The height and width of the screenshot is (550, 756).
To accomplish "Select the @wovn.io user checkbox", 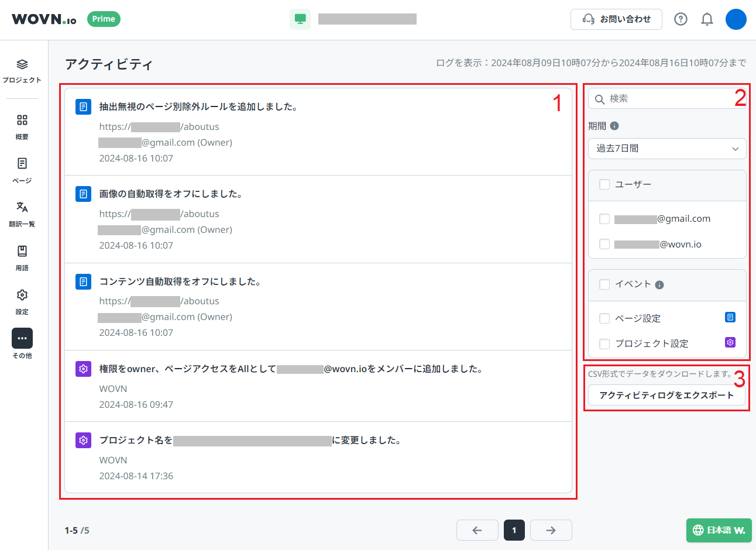I will tap(604, 244).
